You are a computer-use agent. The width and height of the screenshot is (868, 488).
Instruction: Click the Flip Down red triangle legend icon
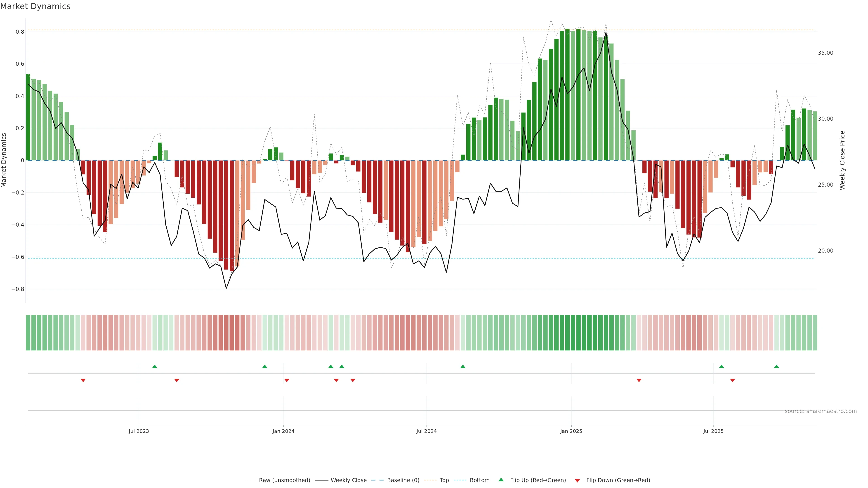pyautogui.click(x=577, y=480)
